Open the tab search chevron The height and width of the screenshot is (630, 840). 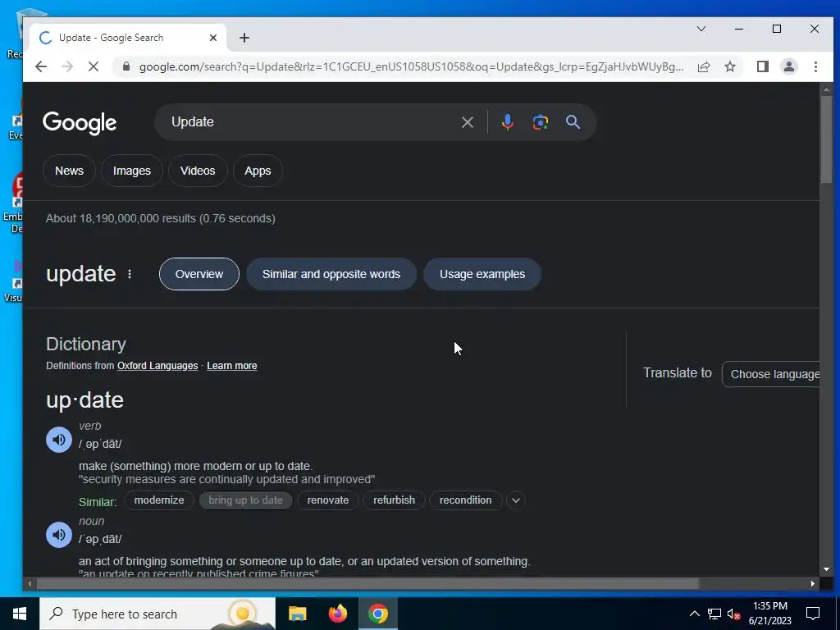point(701,29)
